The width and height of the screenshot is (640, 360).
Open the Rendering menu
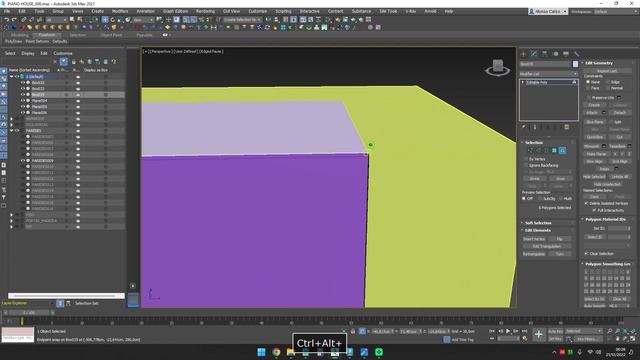[205, 11]
